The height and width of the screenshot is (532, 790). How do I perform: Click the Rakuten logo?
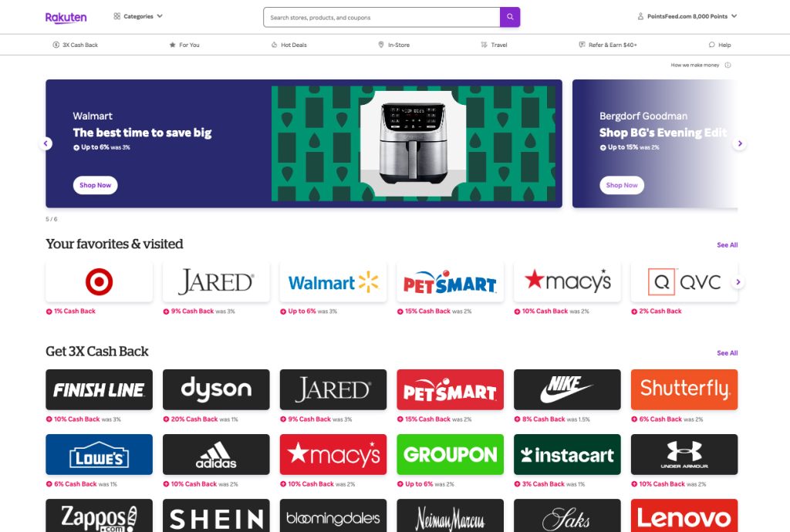pos(66,18)
